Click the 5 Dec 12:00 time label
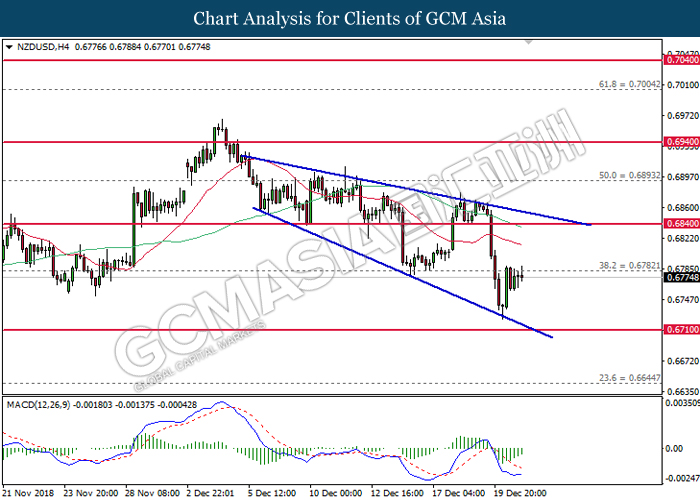Screen dimensions: 700x500 272,493
